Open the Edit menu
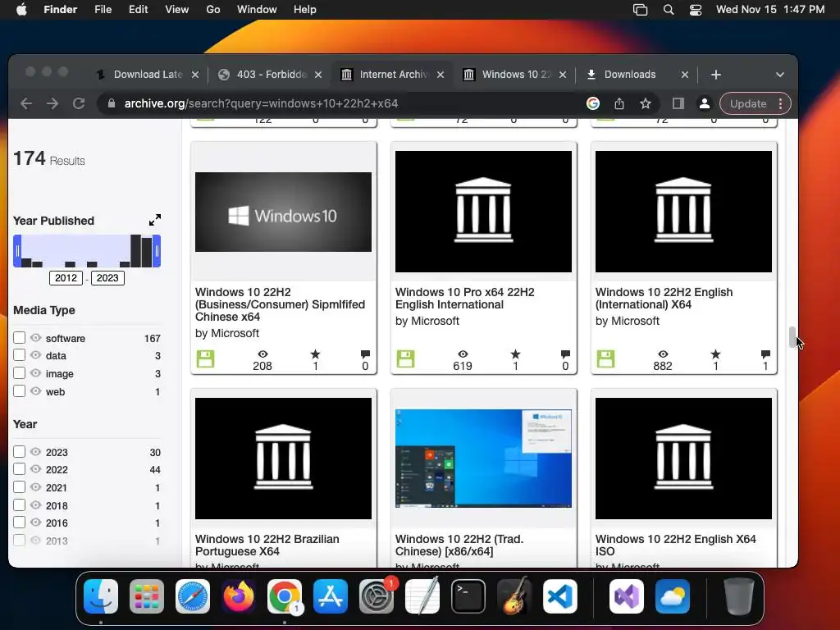Viewport: 840px width, 630px height. [138, 10]
